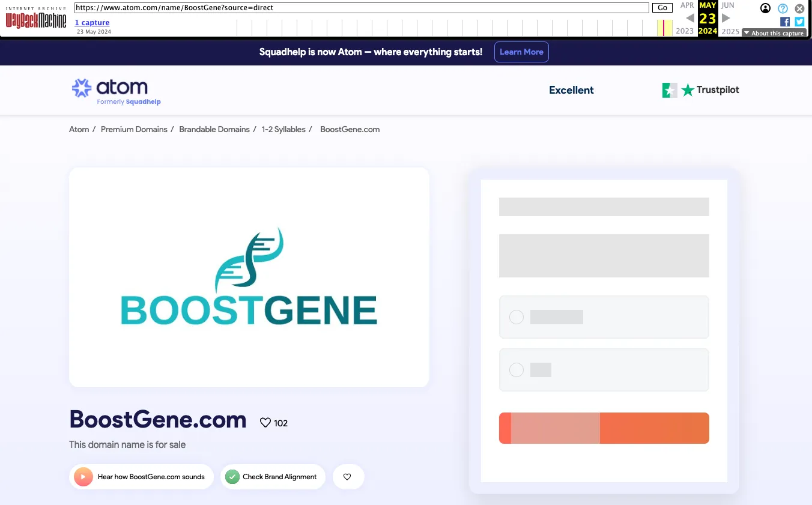The image size is (812, 505).
Task: Select the second radio option in purchase panel
Action: point(517,370)
